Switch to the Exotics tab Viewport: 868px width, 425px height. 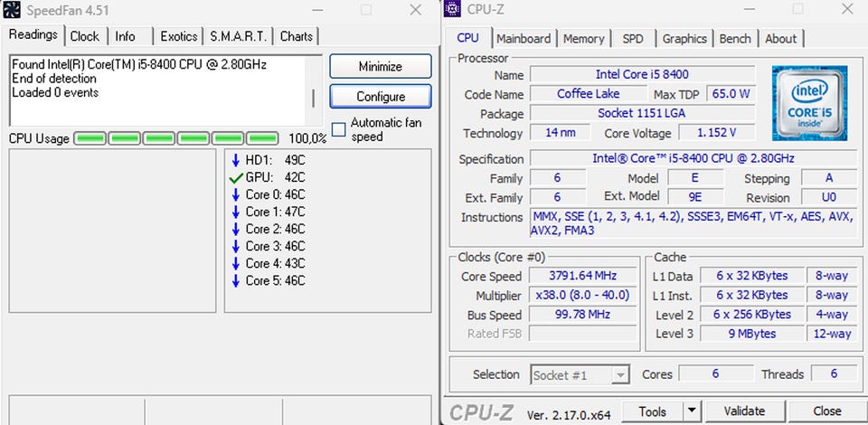tap(179, 36)
